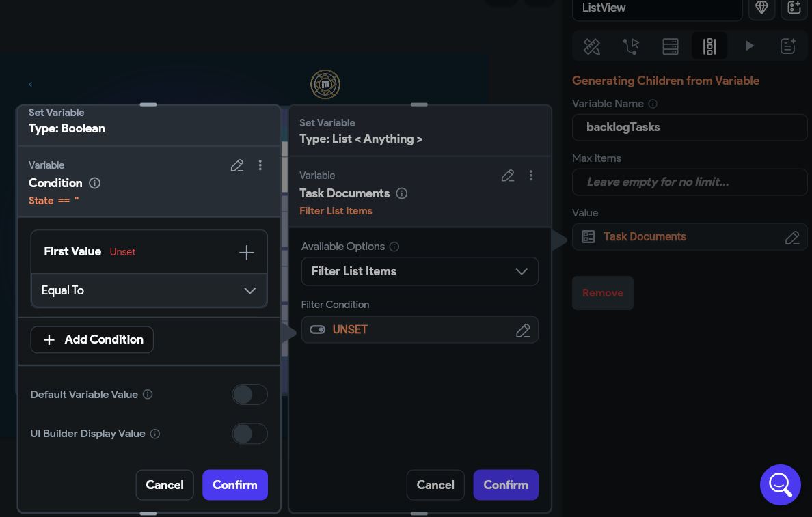Viewport: 812px width, 517px height.
Task: Open the Equal To operator dropdown
Action: click(x=149, y=290)
